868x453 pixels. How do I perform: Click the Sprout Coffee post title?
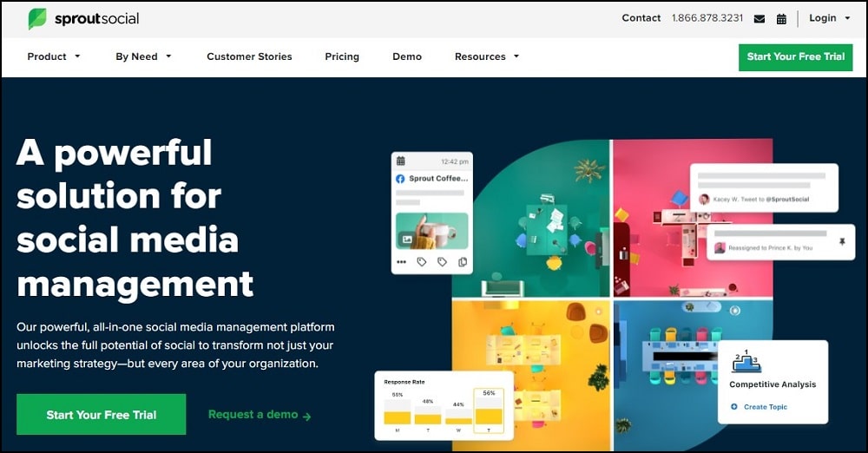(x=438, y=178)
